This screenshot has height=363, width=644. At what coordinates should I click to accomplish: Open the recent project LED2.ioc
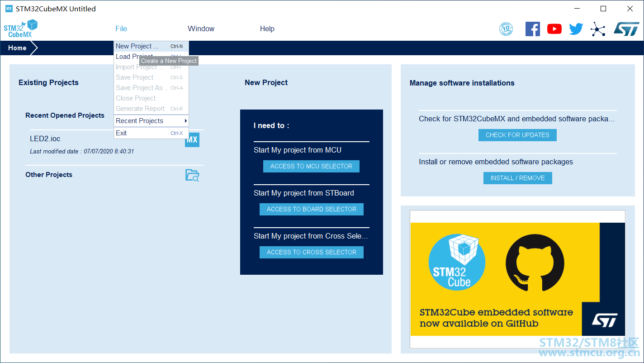tap(45, 139)
